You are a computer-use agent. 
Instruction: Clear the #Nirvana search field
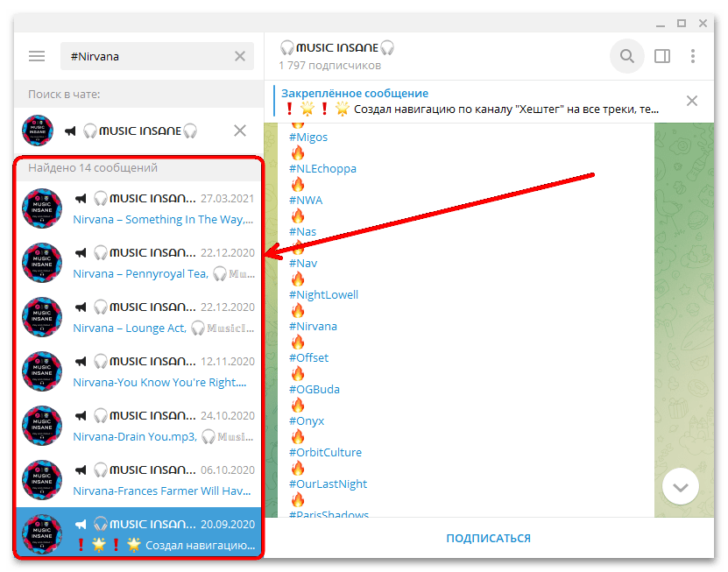coord(240,56)
